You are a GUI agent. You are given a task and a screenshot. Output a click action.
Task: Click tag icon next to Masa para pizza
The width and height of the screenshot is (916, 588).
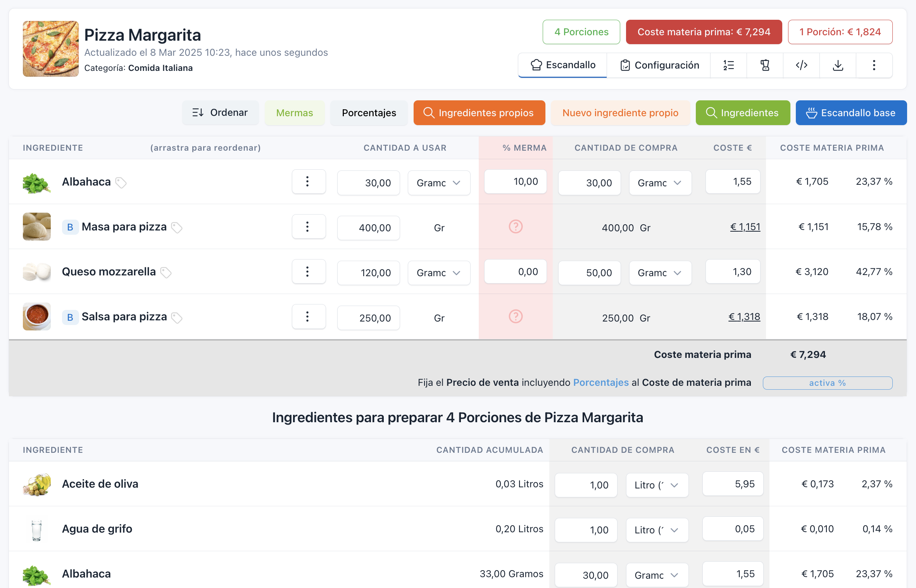[x=177, y=227]
